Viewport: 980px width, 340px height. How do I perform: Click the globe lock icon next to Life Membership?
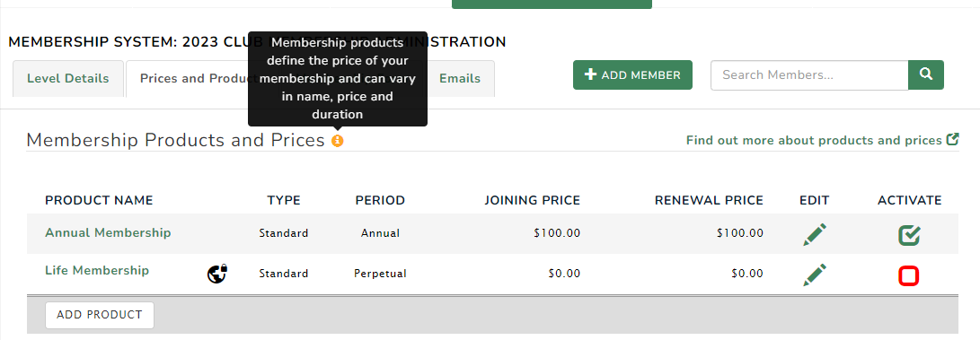[217, 274]
